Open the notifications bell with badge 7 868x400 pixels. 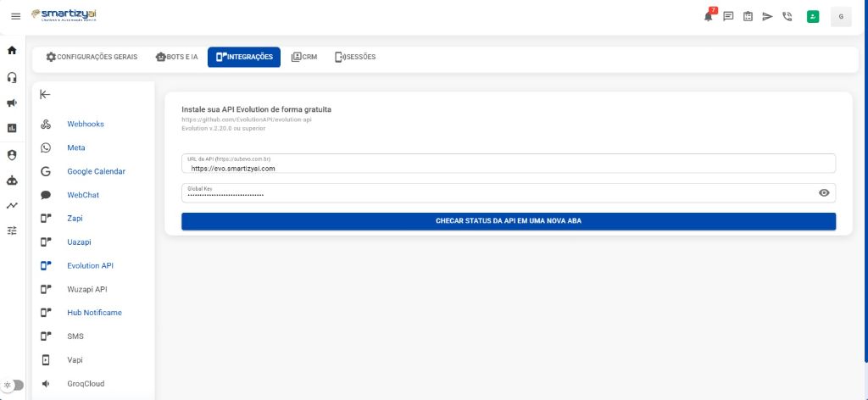point(709,17)
